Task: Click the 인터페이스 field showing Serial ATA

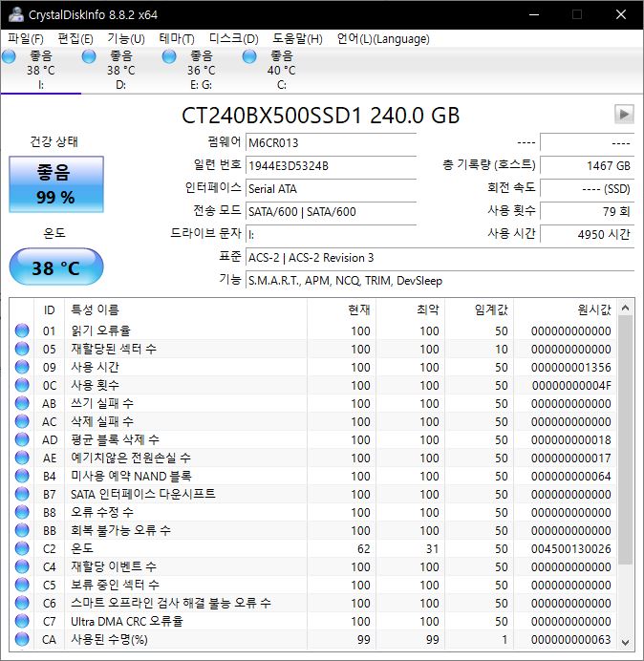Action: tap(331, 188)
